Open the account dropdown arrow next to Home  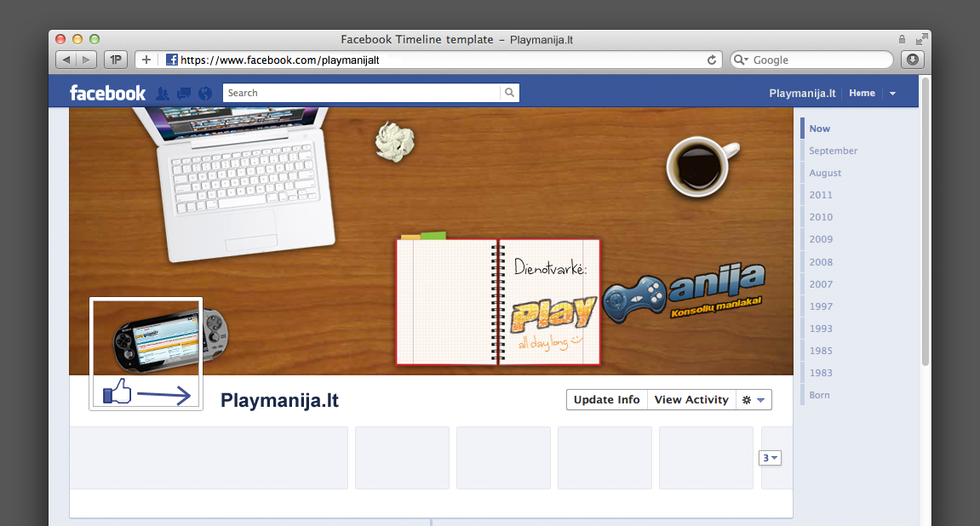click(x=892, y=93)
